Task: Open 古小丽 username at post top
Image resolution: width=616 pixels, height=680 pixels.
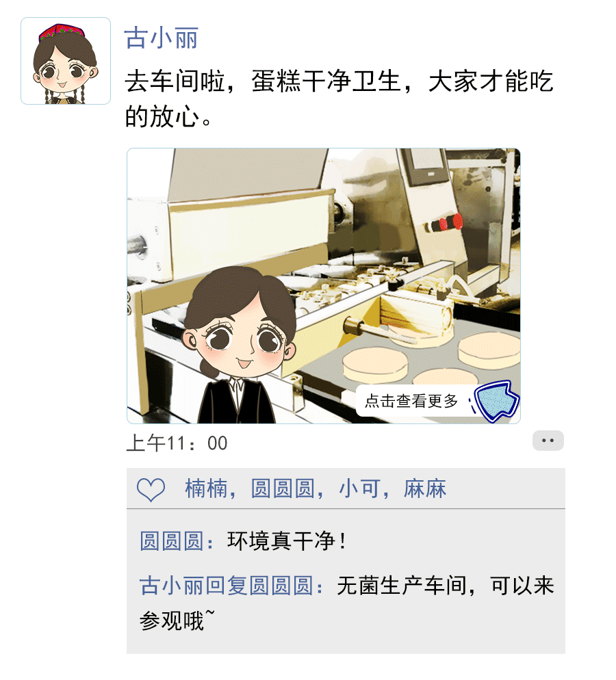Action: click(162, 38)
